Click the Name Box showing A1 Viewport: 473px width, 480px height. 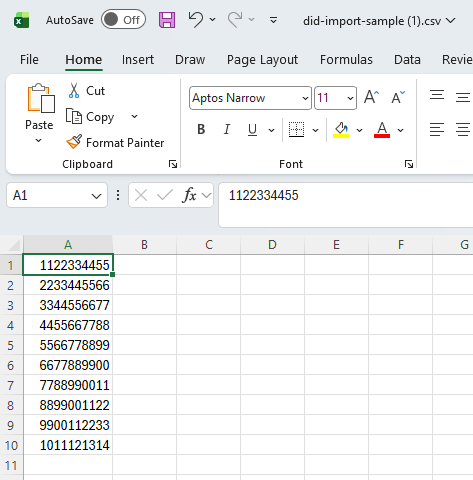coord(57,195)
